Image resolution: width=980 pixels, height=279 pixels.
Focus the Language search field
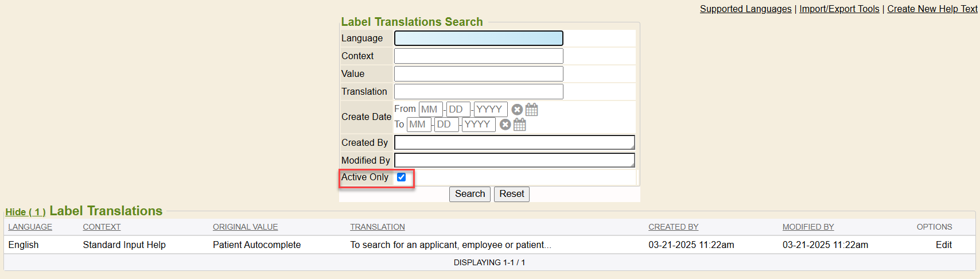[479, 38]
